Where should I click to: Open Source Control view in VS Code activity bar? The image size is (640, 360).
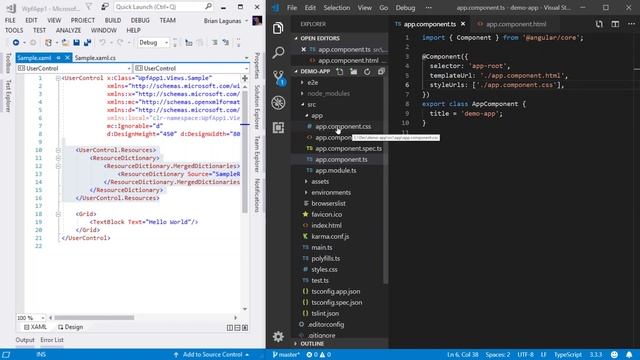point(278,77)
